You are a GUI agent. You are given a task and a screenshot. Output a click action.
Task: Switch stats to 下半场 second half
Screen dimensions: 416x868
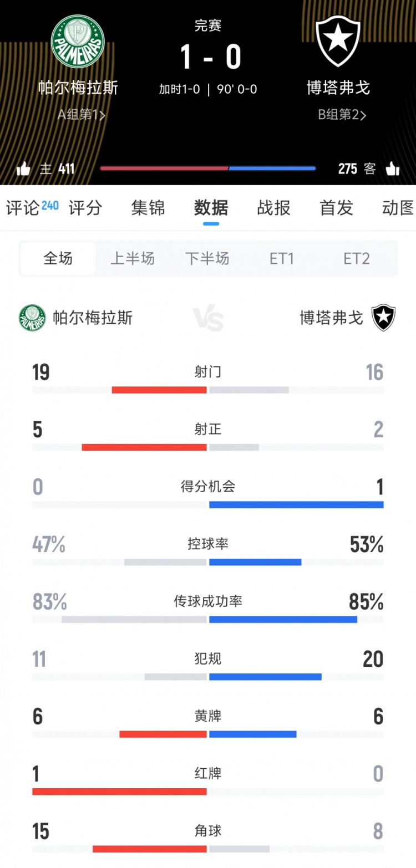coord(207,258)
